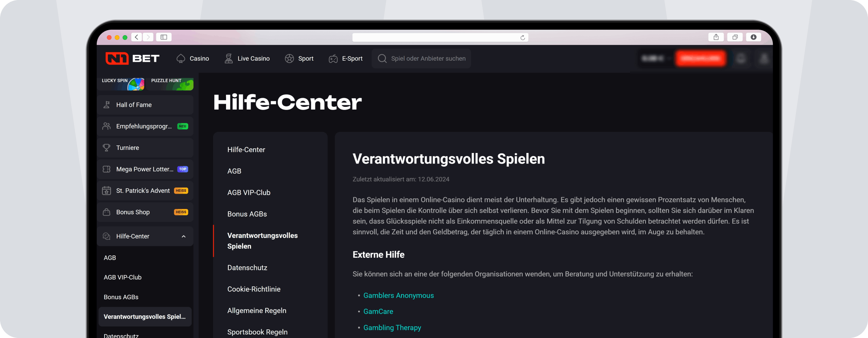Image resolution: width=868 pixels, height=338 pixels.
Task: Select Verantwortungsvolles Spiel... in sidebar submenu
Action: tap(145, 317)
